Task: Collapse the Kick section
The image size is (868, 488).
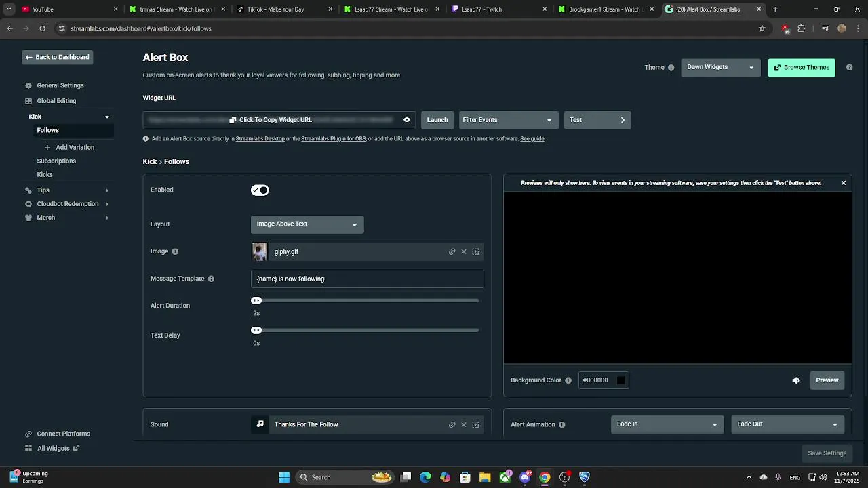Action: coord(106,117)
